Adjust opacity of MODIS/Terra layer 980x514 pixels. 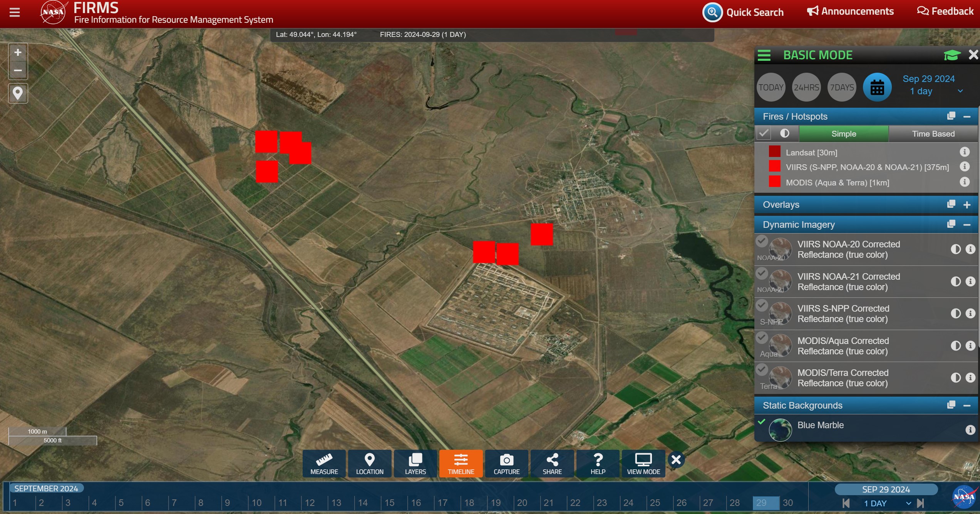tap(955, 378)
